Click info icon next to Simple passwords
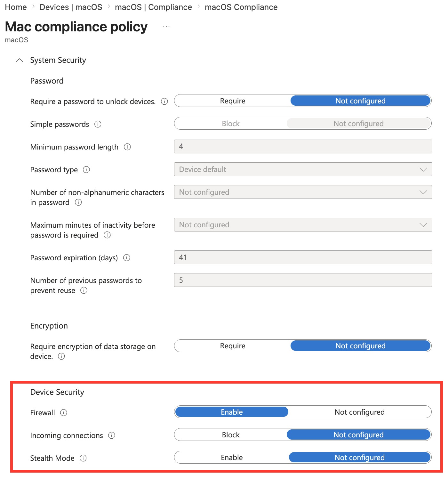448x479 pixels. 98,124
